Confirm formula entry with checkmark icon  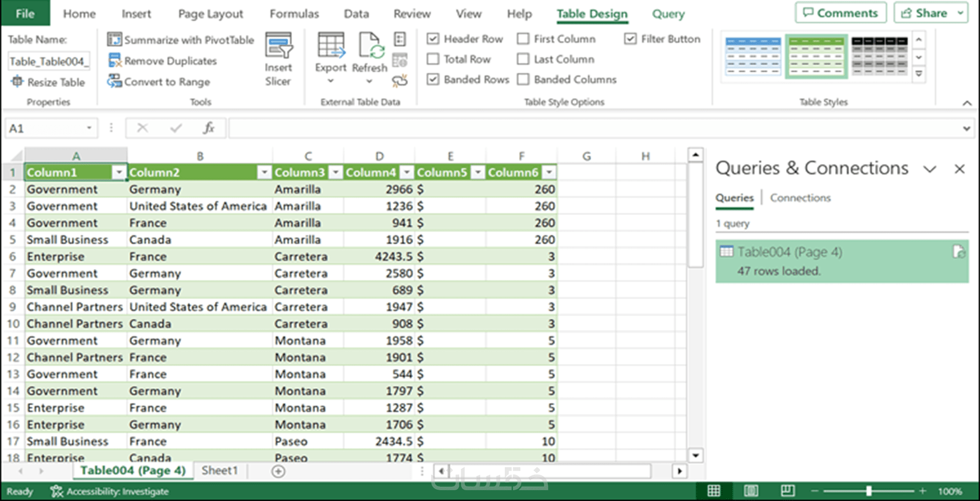(176, 128)
